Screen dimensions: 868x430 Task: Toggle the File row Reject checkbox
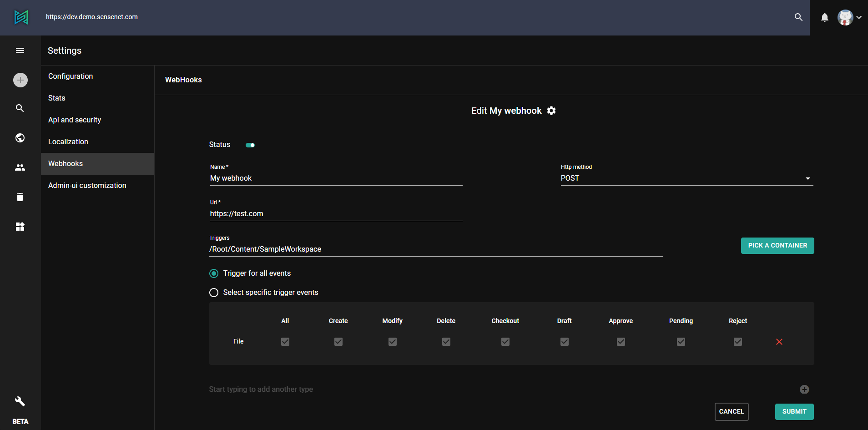coord(738,342)
